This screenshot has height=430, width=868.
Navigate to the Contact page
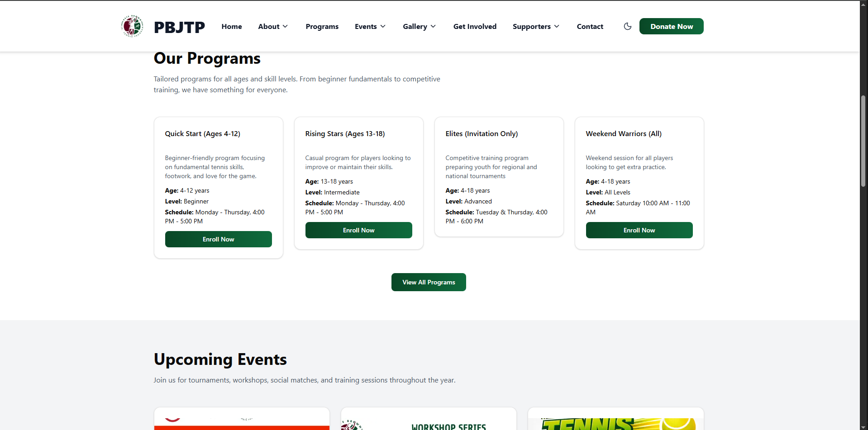[x=590, y=26]
